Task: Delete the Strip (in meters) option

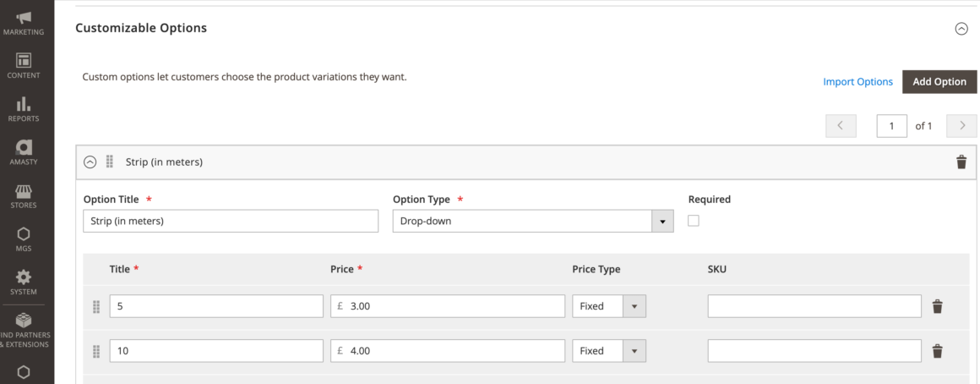Action: (x=961, y=162)
